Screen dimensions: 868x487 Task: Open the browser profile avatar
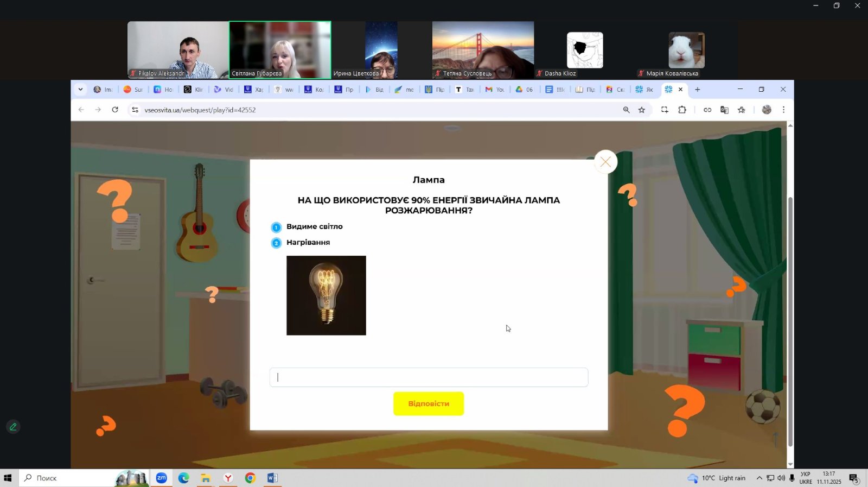coord(767,110)
